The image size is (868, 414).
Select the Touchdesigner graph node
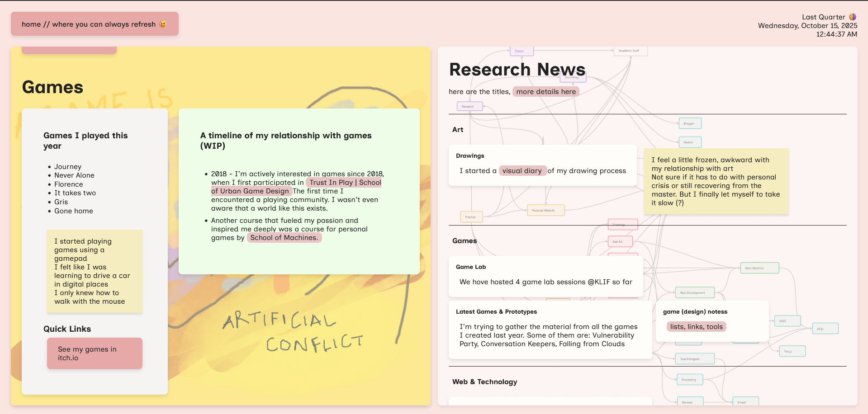tap(694, 359)
